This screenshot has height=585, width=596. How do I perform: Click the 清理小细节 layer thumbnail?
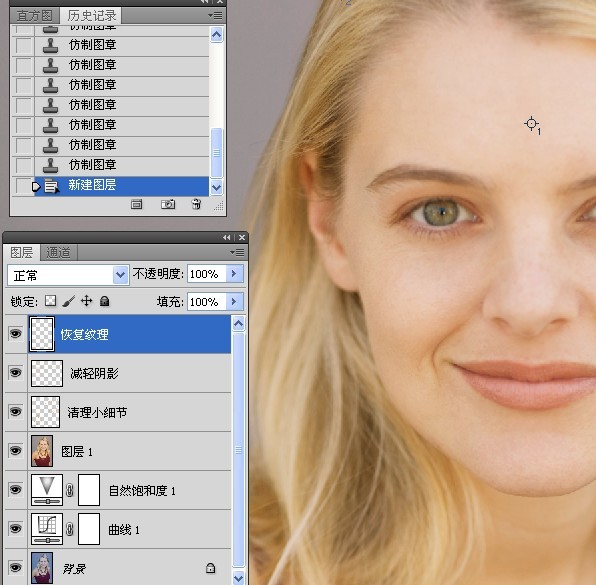[45, 412]
